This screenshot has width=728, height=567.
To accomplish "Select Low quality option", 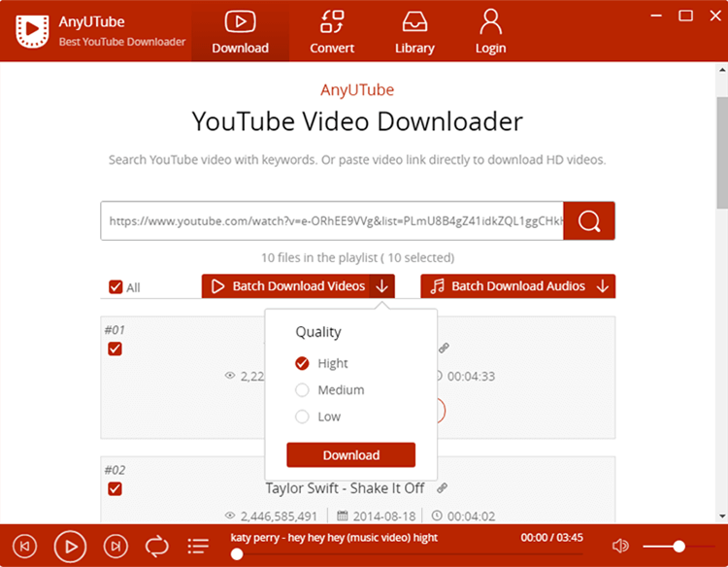I will (302, 417).
